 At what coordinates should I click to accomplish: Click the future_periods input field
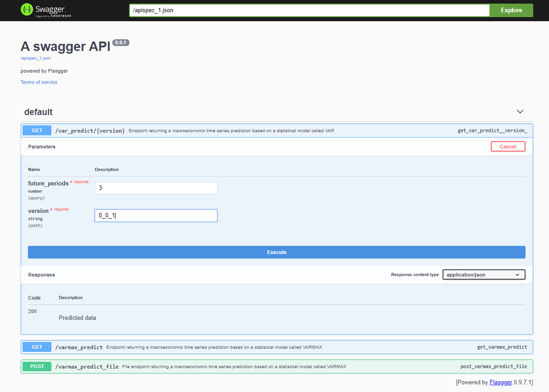point(156,188)
